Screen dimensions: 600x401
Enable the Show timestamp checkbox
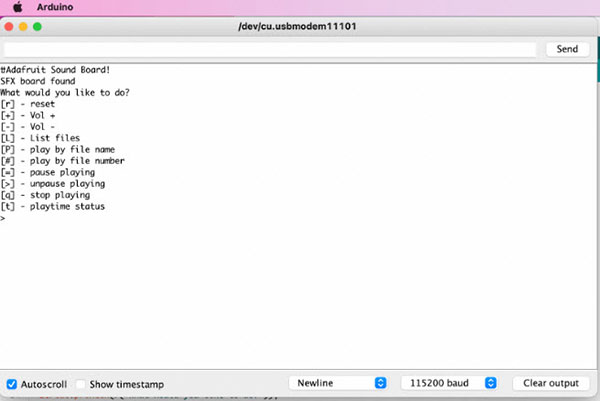click(80, 384)
